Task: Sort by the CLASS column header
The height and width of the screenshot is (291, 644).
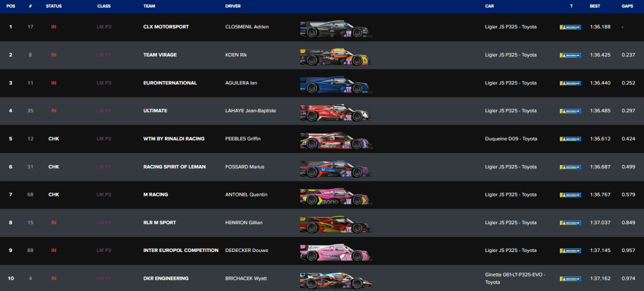Action: pyautogui.click(x=104, y=6)
